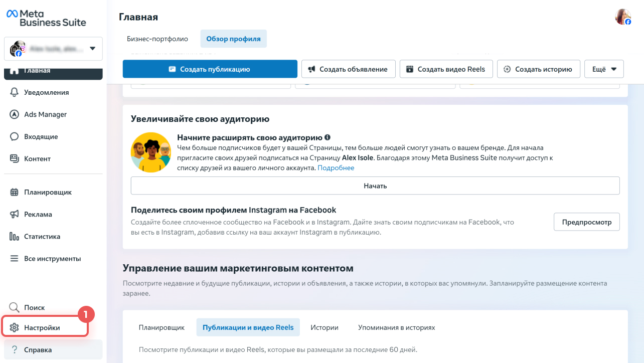Viewport: 644px width, 363px height.
Task: Open the Входящие chat bubble icon
Action: [15, 136]
